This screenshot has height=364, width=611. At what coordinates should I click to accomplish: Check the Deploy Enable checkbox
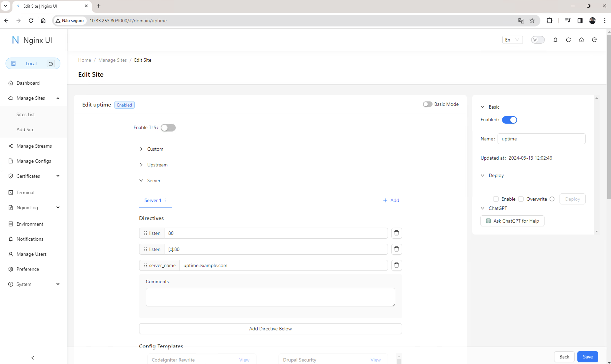[496, 199]
